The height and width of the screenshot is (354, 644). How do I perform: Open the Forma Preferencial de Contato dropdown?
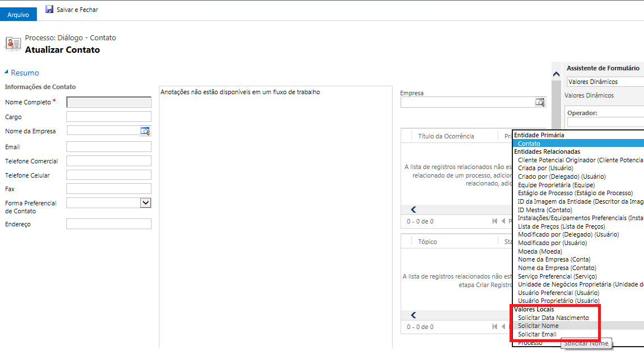[x=145, y=203]
